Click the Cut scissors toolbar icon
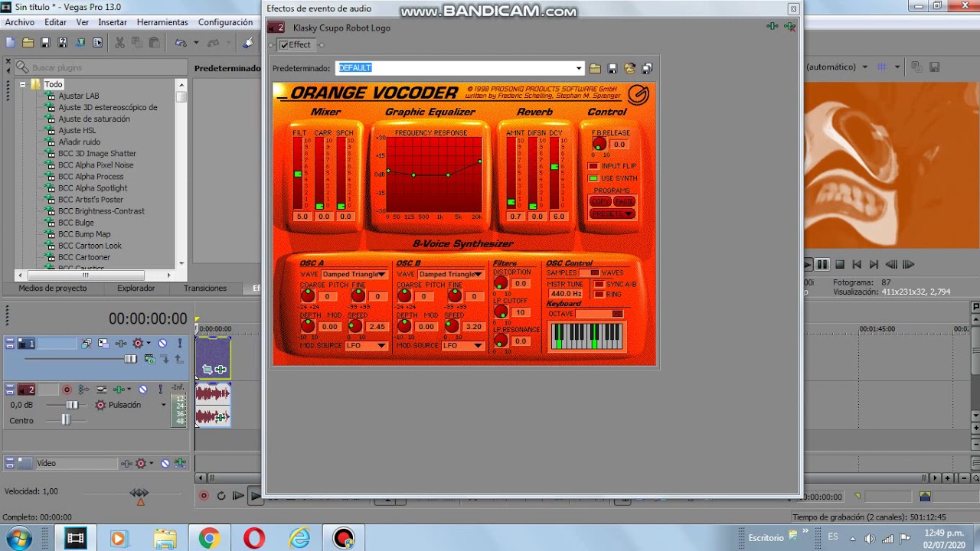The height and width of the screenshot is (551, 980). (x=120, y=43)
